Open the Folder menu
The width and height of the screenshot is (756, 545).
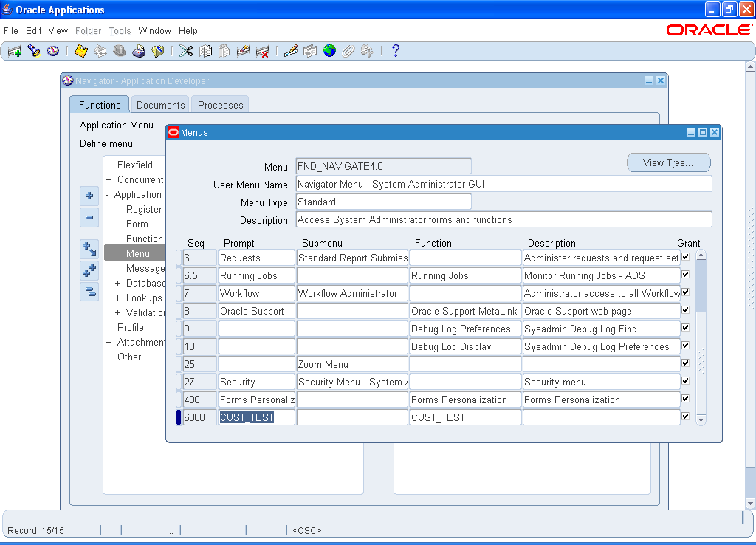click(88, 31)
